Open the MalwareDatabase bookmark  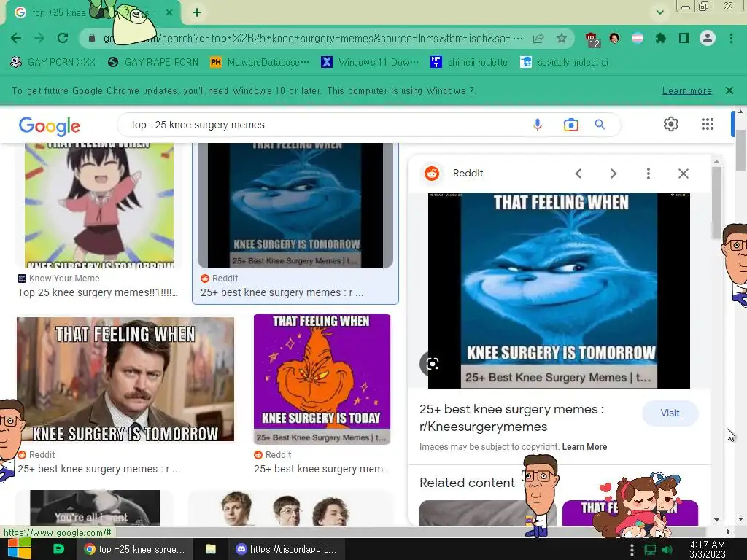tap(260, 63)
